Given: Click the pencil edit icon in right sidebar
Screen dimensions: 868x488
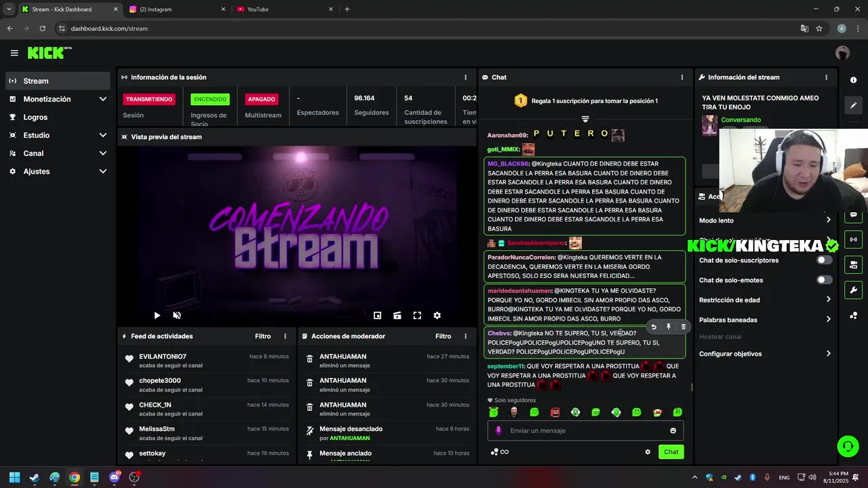Looking at the screenshot, I should click(853, 106).
